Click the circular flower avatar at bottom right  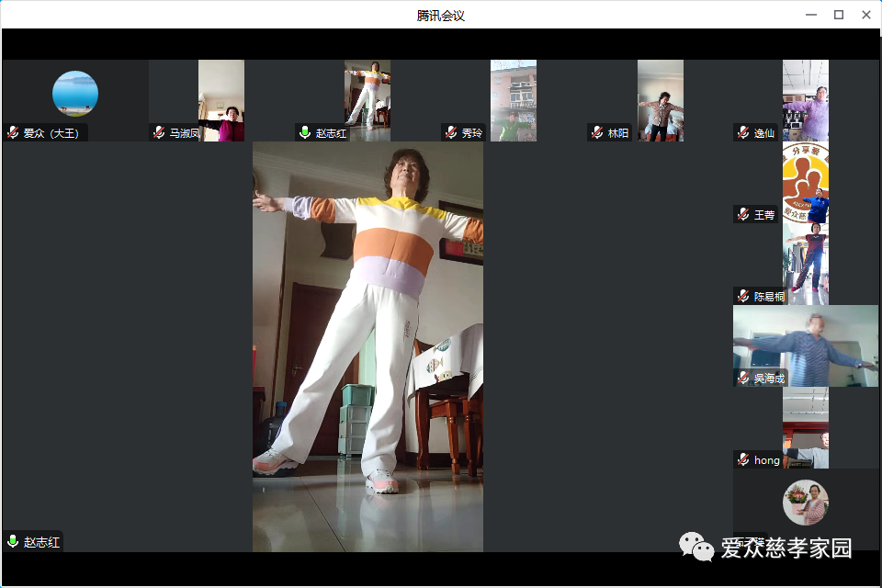click(x=806, y=503)
